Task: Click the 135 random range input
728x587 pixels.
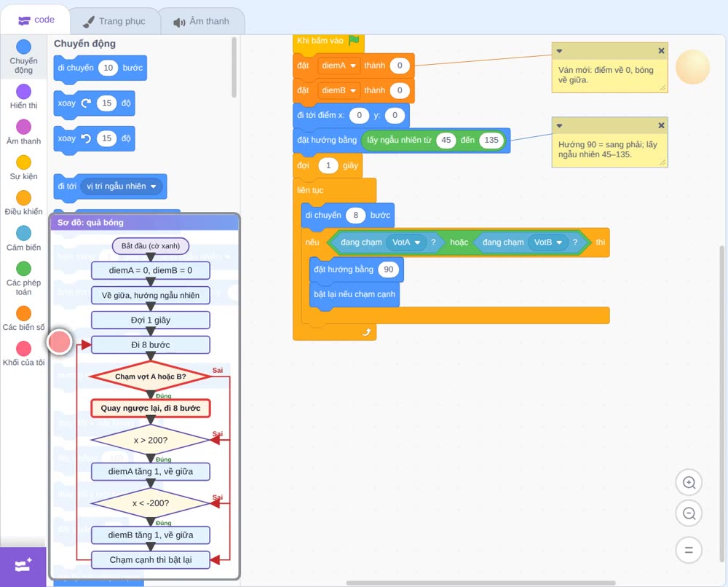Action: pos(491,141)
